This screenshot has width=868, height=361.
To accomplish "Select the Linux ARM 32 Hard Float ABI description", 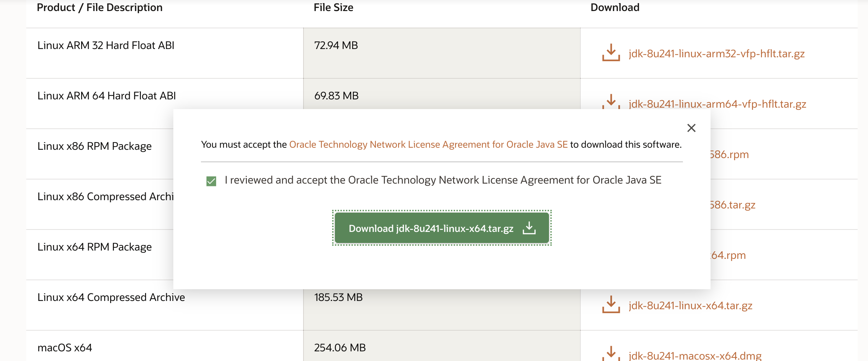I will point(106,46).
